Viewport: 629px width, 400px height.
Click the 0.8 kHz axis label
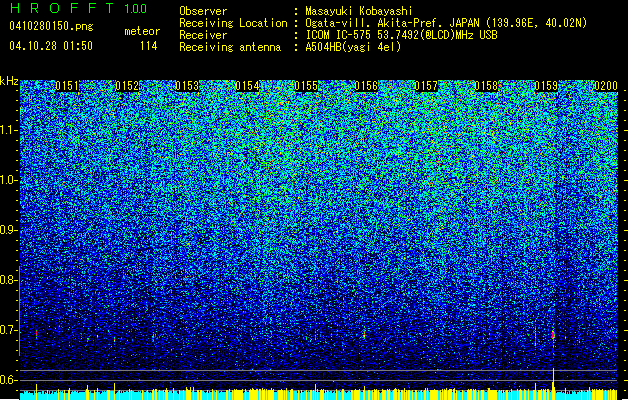pos(9,280)
